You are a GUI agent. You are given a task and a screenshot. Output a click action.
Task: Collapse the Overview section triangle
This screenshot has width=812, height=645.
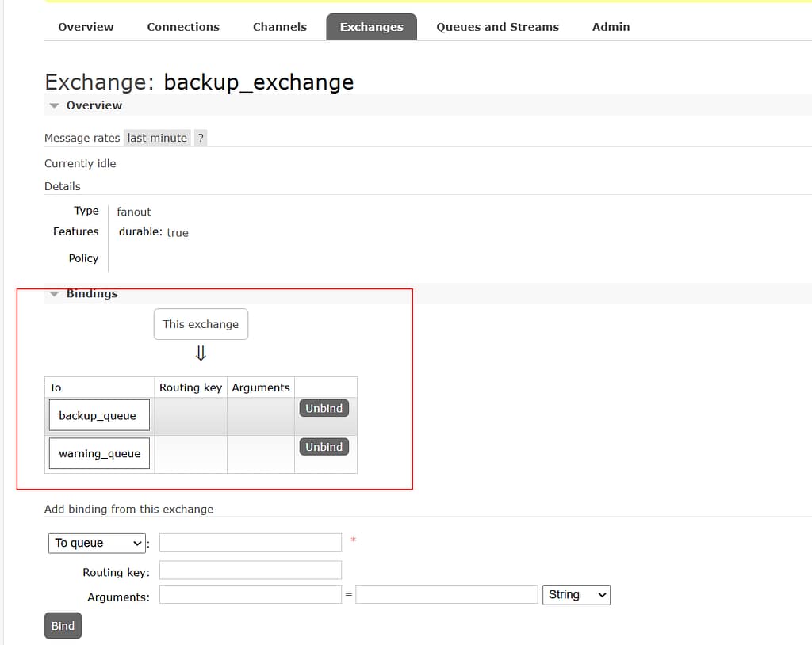pos(54,105)
